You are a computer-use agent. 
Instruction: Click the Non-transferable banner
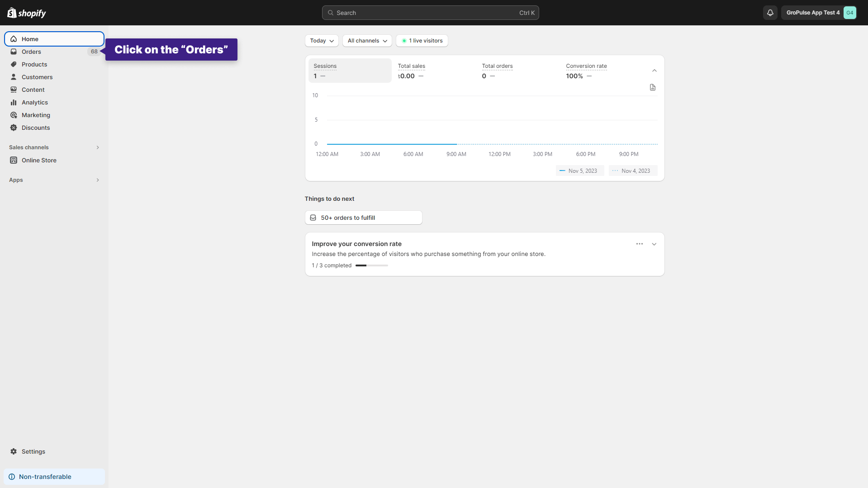(x=54, y=477)
